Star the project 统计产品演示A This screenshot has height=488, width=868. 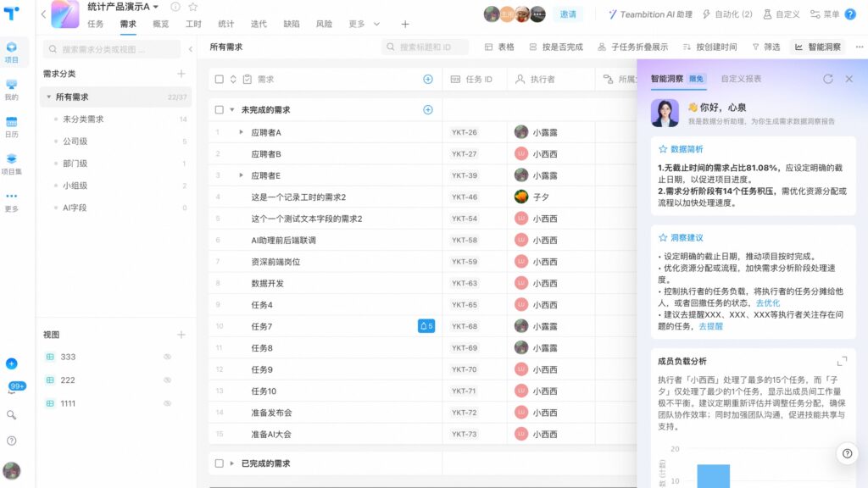192,7
